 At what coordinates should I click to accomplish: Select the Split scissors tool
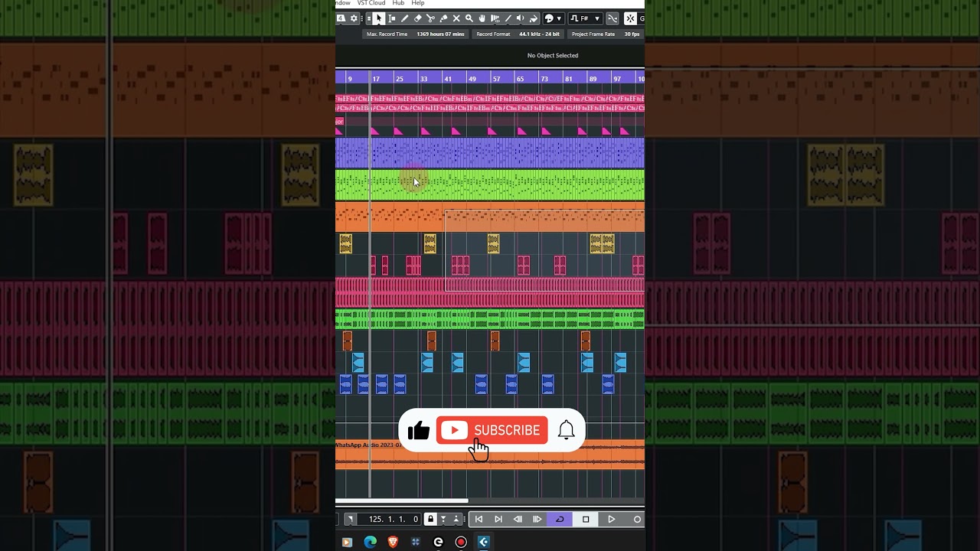[431, 18]
